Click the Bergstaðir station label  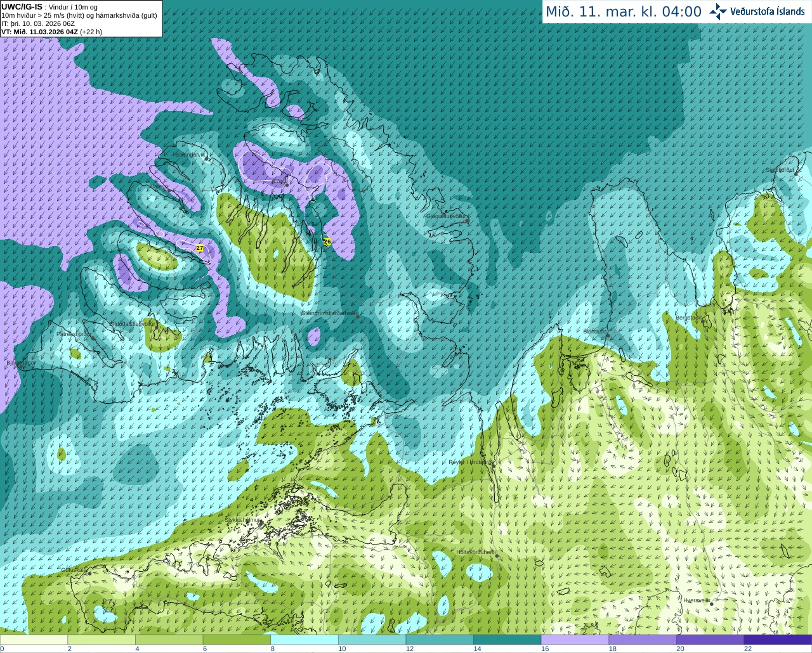(688, 318)
